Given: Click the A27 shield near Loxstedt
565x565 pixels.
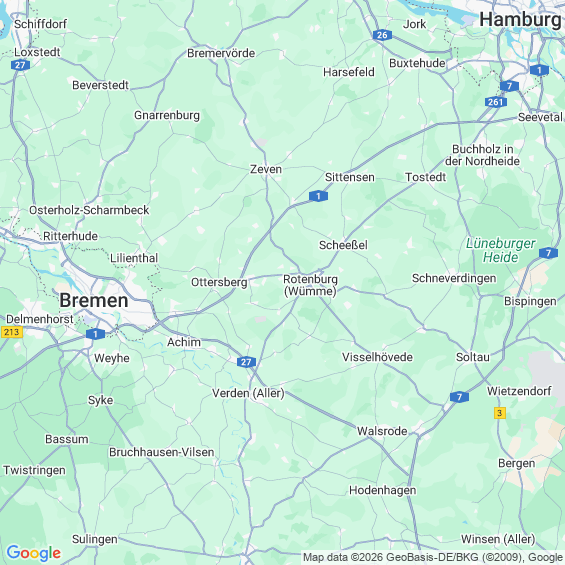Looking at the screenshot, I should 20,65.
